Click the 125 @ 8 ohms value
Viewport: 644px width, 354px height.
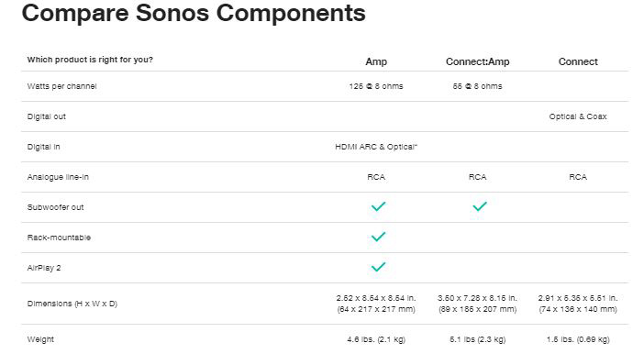click(376, 86)
